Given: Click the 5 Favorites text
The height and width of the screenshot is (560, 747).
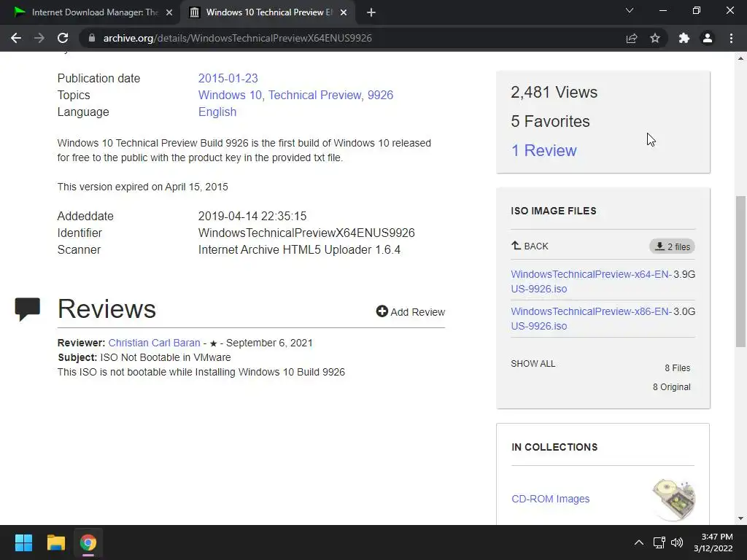Looking at the screenshot, I should pos(550,122).
